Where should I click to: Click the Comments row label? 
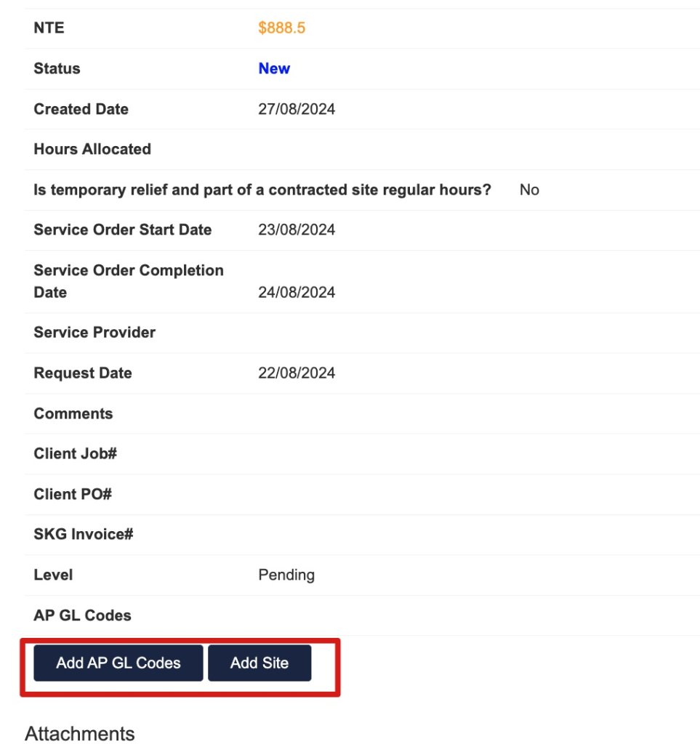[73, 413]
